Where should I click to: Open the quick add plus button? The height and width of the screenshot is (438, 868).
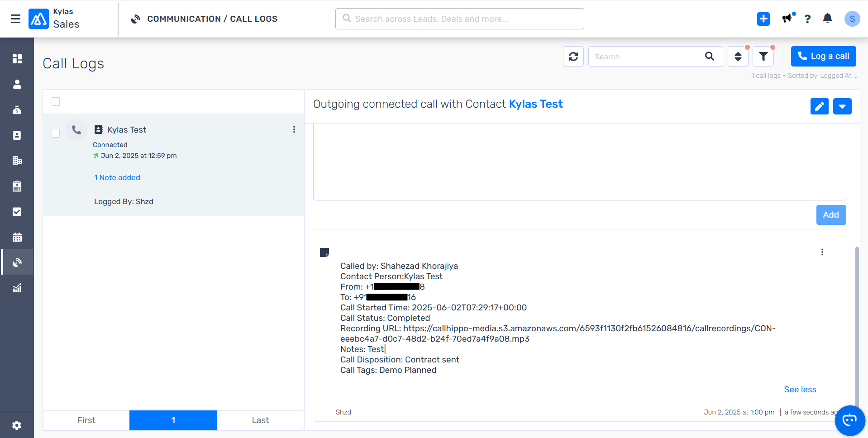(x=763, y=19)
